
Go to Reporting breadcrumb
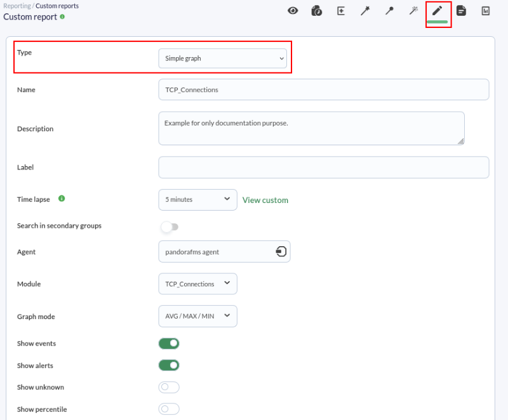17,6
